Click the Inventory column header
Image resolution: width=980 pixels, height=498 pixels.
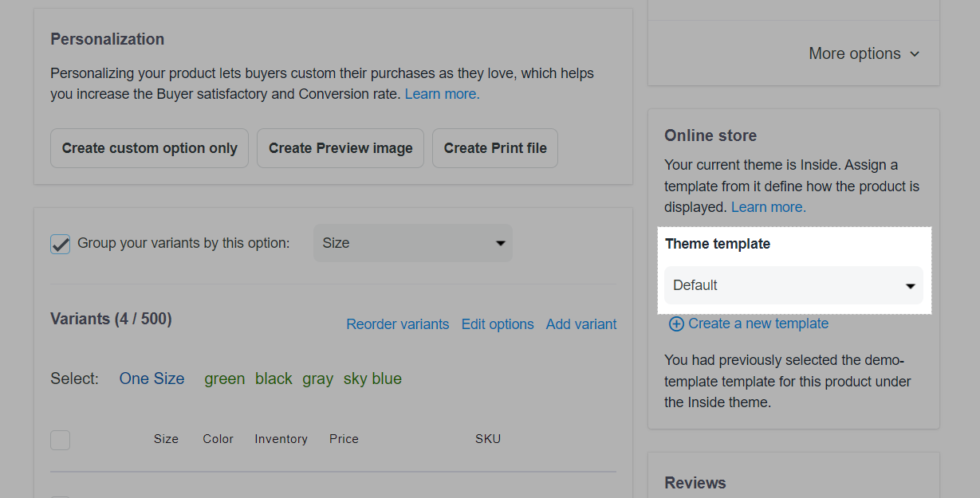click(281, 439)
